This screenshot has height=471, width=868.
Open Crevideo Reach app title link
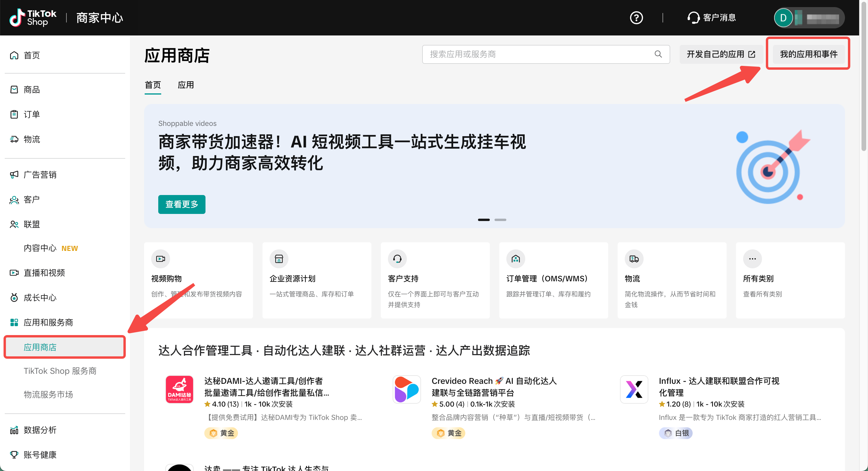click(x=494, y=387)
